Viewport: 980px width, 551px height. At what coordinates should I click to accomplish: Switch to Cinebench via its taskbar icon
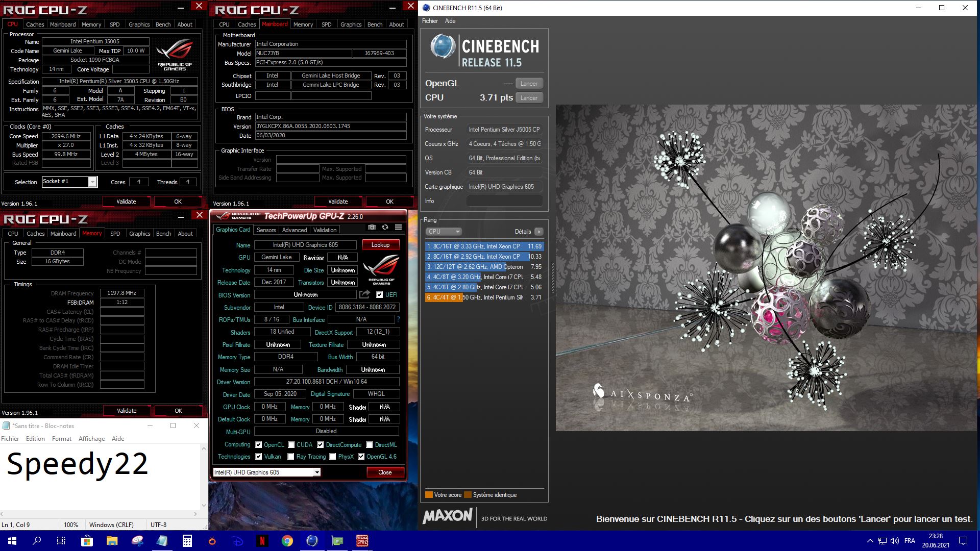pos(312,541)
